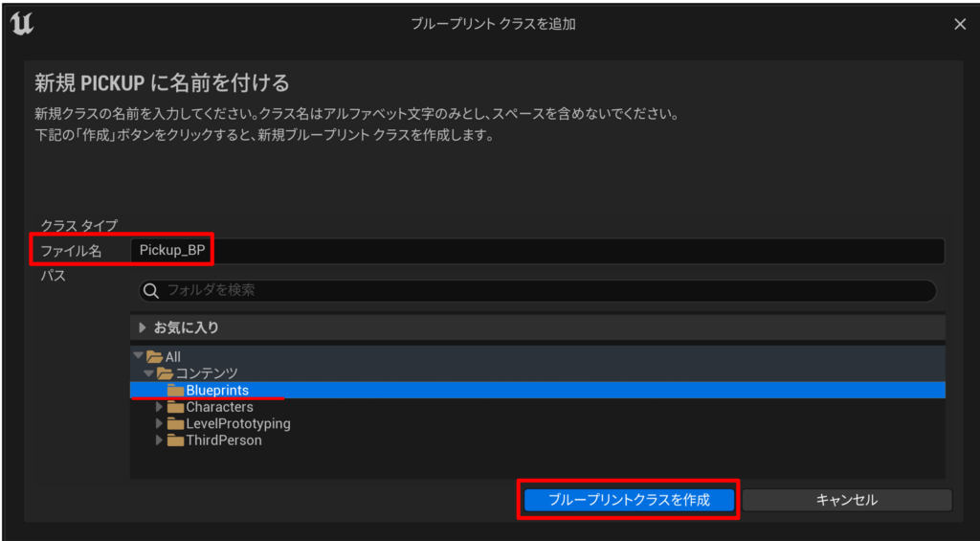The width and height of the screenshot is (980, 541).
Task: Click the コンテンツ open-folder icon
Action: [x=165, y=373]
